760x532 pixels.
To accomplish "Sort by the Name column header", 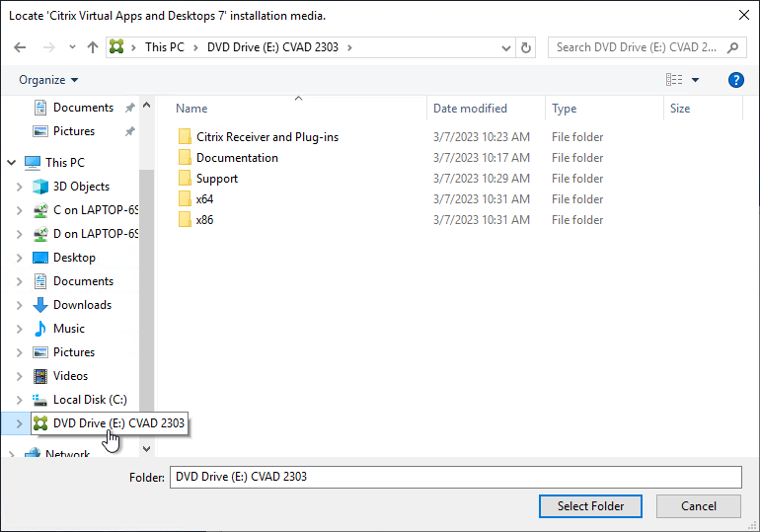I will pos(191,109).
